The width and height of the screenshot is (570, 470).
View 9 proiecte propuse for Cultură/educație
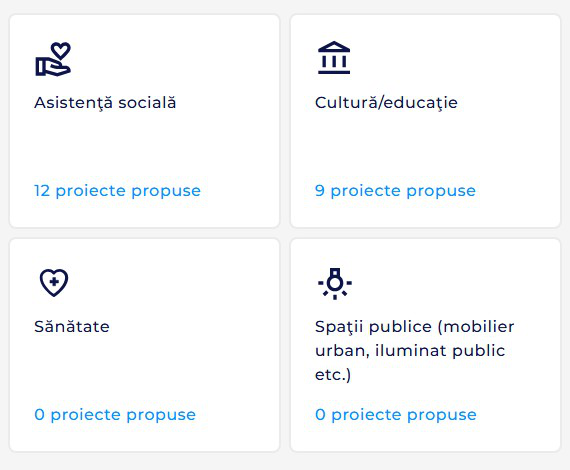(395, 190)
